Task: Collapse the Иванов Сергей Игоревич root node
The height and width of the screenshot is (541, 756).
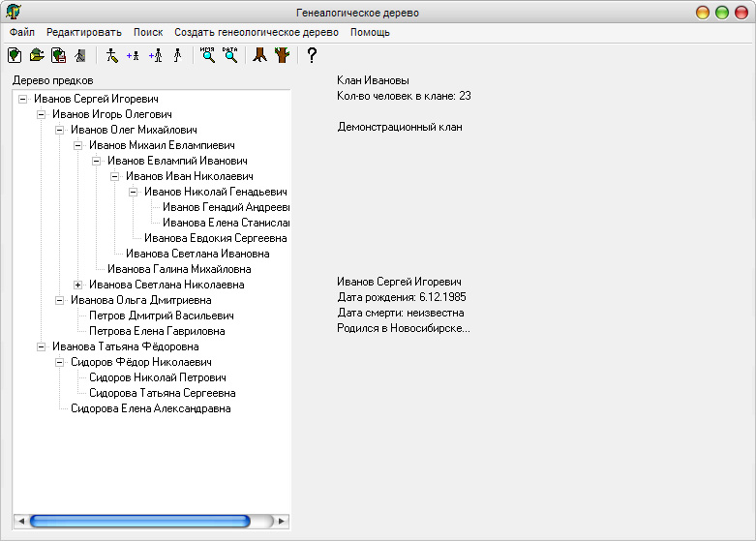Action: (22, 99)
